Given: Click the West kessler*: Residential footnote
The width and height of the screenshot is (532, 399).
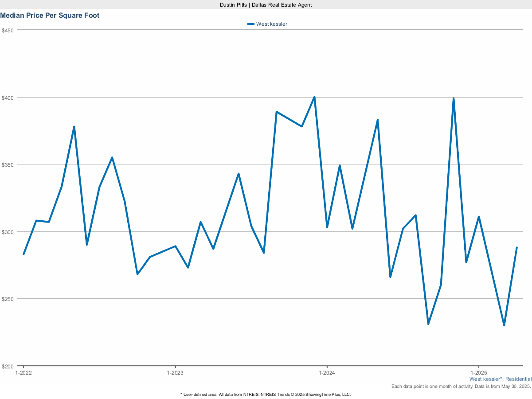Looking at the screenshot, I should tap(501, 379).
